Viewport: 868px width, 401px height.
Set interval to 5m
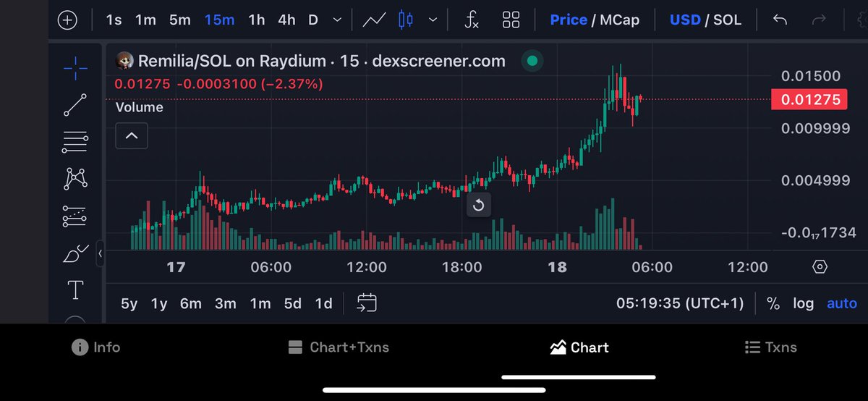point(180,20)
